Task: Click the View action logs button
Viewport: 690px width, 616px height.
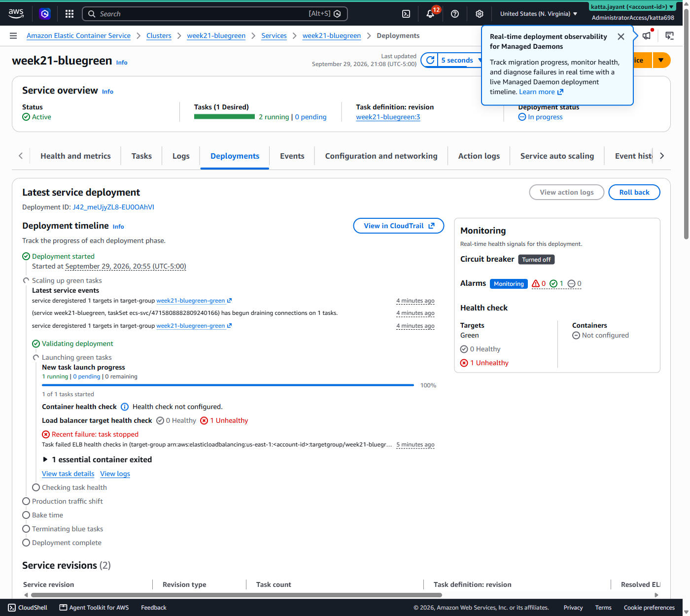Action: click(x=567, y=192)
